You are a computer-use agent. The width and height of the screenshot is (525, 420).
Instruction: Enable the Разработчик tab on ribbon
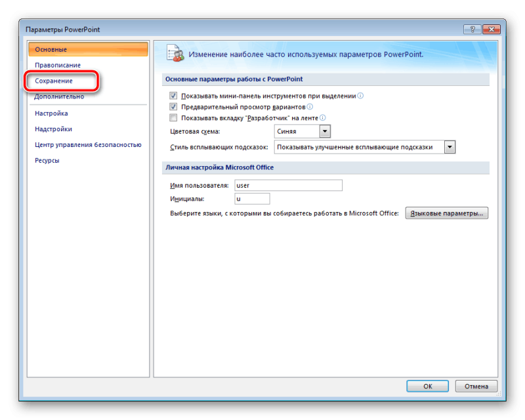click(173, 118)
